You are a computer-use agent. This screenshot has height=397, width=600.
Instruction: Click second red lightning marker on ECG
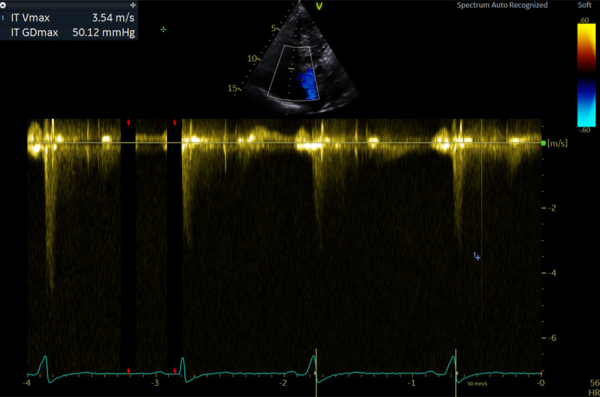175,371
